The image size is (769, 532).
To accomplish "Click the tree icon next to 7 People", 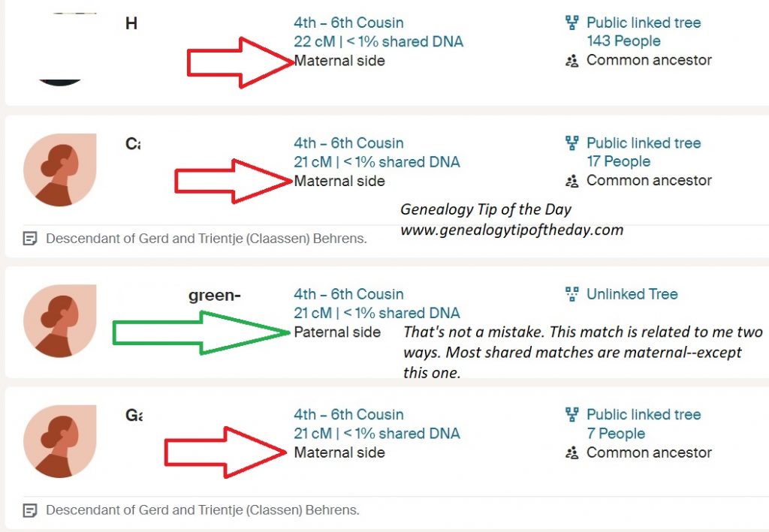I will point(572,415).
